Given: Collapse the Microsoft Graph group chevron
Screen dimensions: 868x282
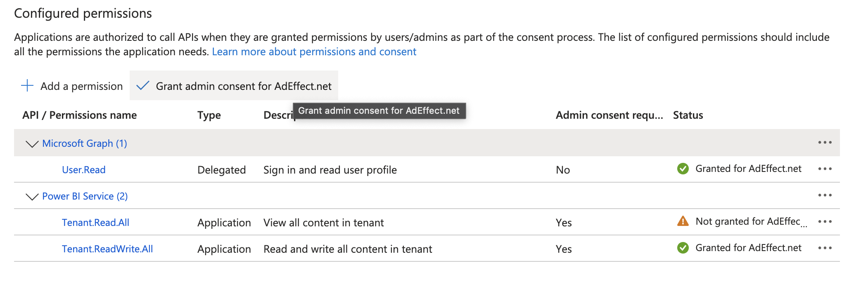Looking at the screenshot, I should click(x=32, y=144).
